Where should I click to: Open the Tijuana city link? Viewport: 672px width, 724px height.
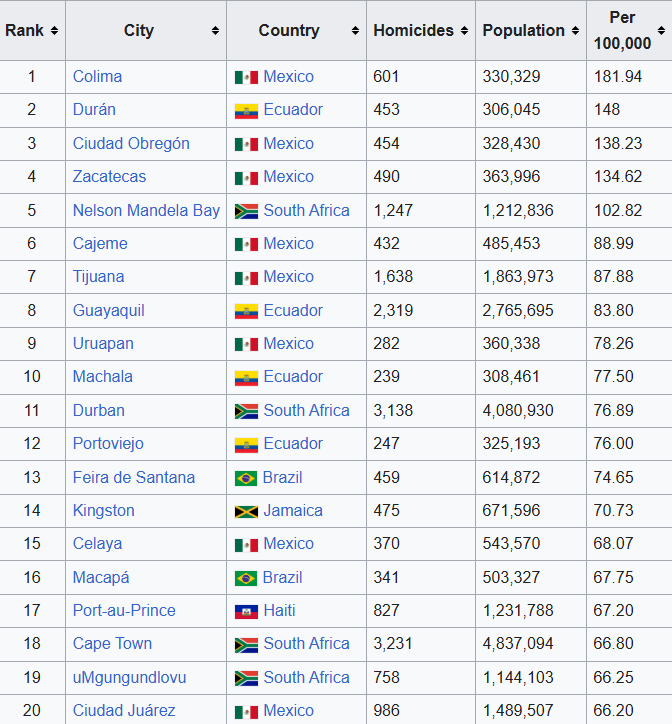(x=98, y=276)
